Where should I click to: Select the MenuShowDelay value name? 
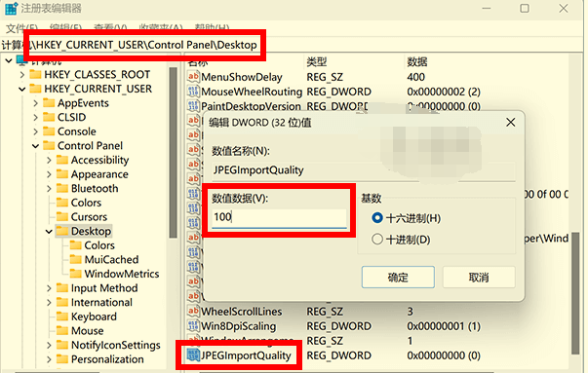[242, 77]
